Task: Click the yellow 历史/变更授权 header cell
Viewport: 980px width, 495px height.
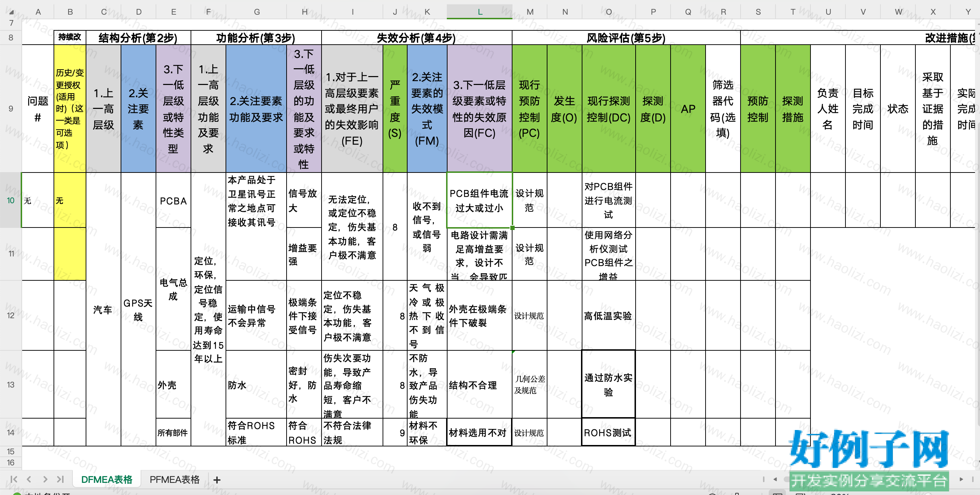Action: tap(70, 109)
